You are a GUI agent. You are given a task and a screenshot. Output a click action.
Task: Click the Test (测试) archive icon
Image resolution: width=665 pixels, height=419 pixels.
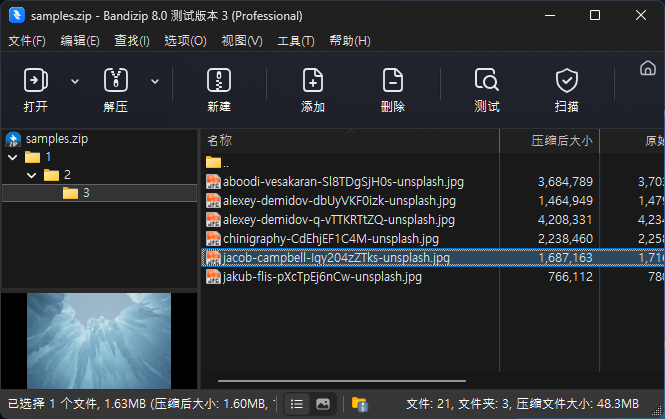point(487,81)
